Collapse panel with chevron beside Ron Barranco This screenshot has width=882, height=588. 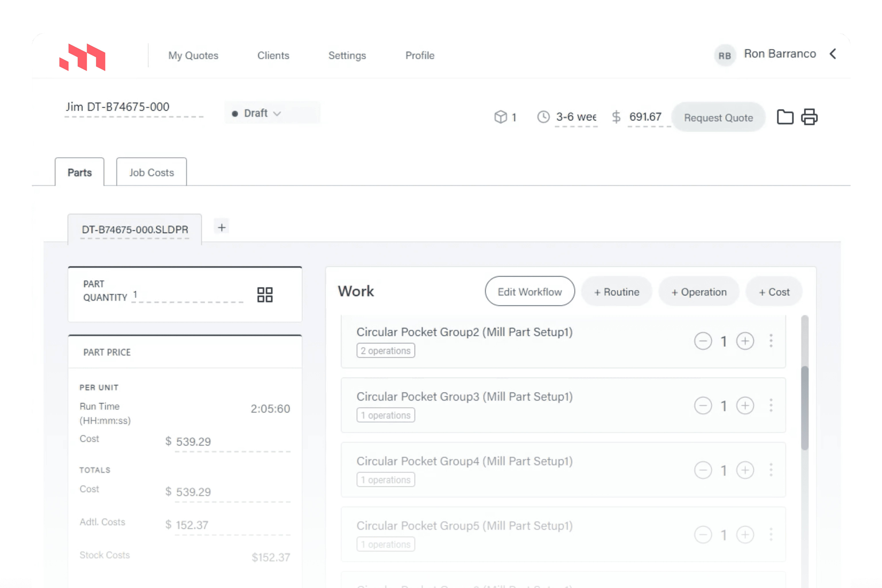[x=833, y=54]
